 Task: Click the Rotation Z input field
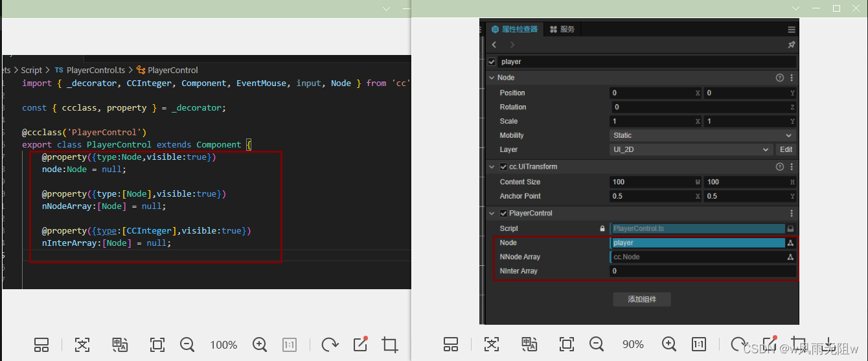click(703, 107)
